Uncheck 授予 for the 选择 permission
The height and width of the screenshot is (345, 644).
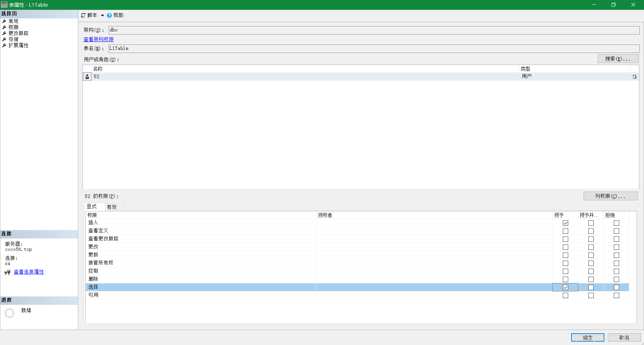566,287
